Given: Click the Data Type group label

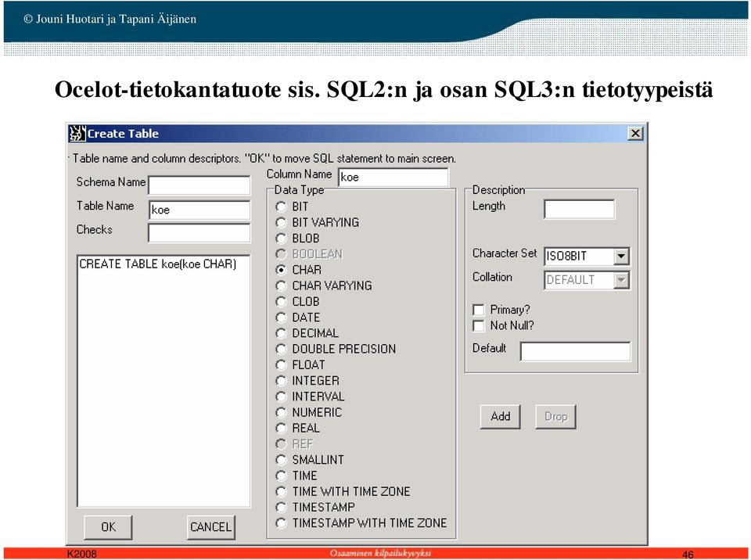Looking at the screenshot, I should [x=299, y=190].
